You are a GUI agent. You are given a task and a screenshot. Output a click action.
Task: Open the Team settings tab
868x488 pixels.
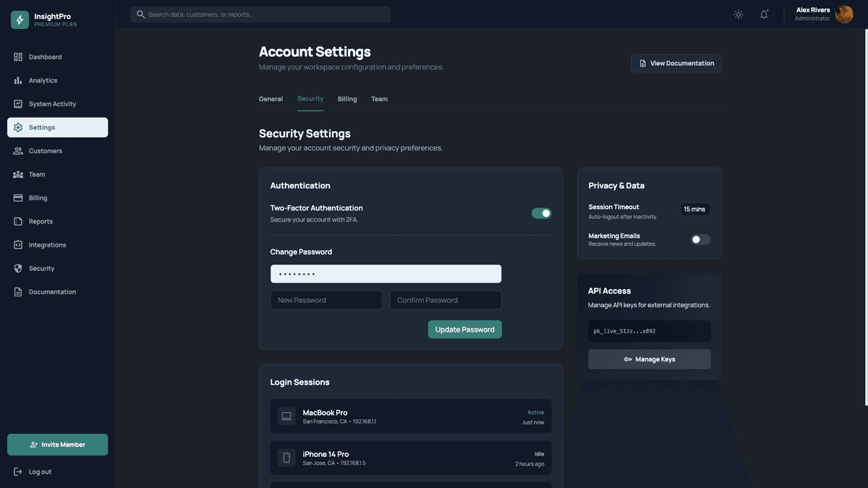pyautogui.click(x=380, y=99)
